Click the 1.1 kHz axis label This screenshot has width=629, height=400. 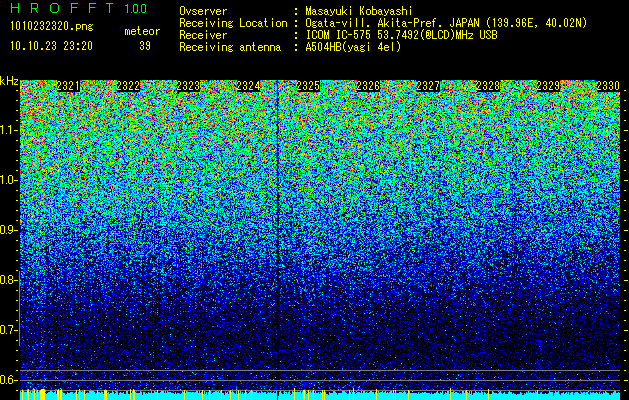8,130
